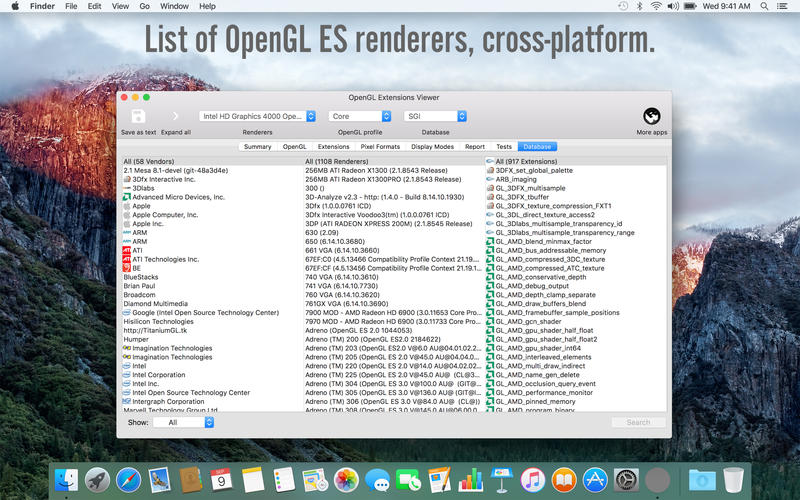Select All (1108 Renderers) row
The width and height of the screenshot is (800, 500).
point(393,161)
